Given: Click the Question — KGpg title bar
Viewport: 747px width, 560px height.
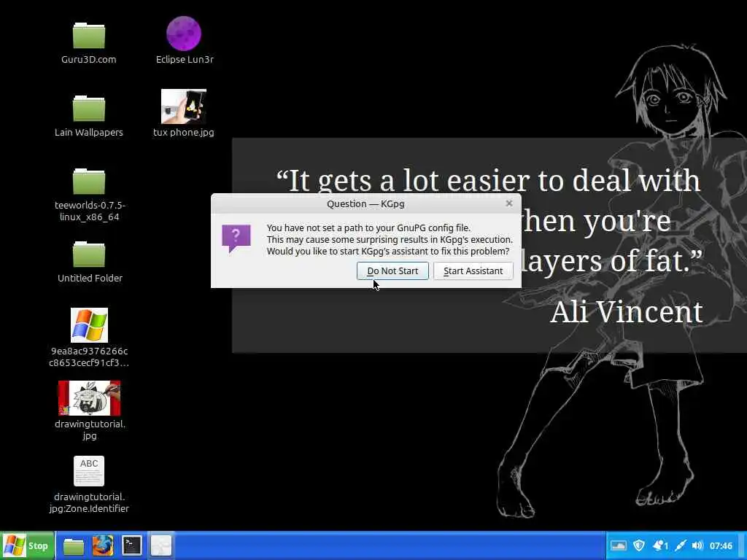Looking at the screenshot, I should pyautogui.click(x=365, y=204).
